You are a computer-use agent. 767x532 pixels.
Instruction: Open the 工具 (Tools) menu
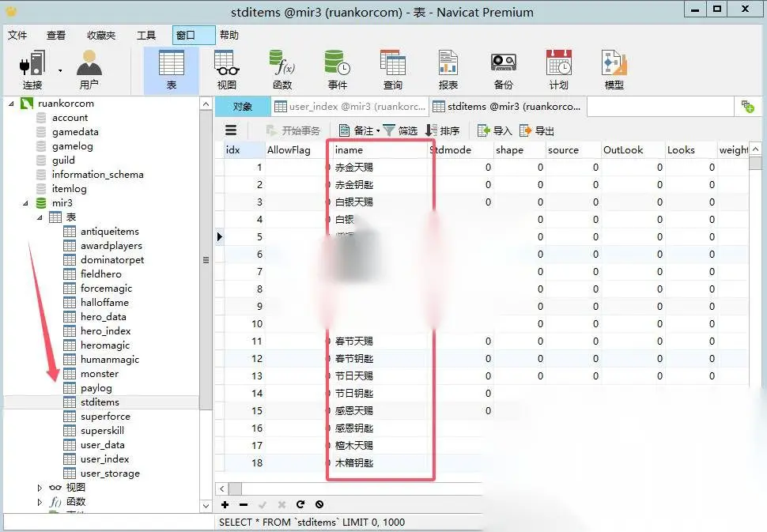pos(145,36)
